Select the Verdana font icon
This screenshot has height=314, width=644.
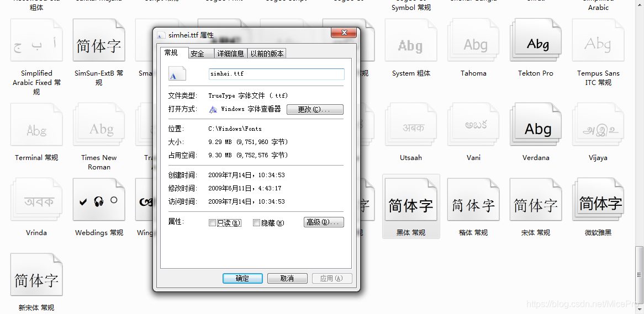(x=536, y=124)
